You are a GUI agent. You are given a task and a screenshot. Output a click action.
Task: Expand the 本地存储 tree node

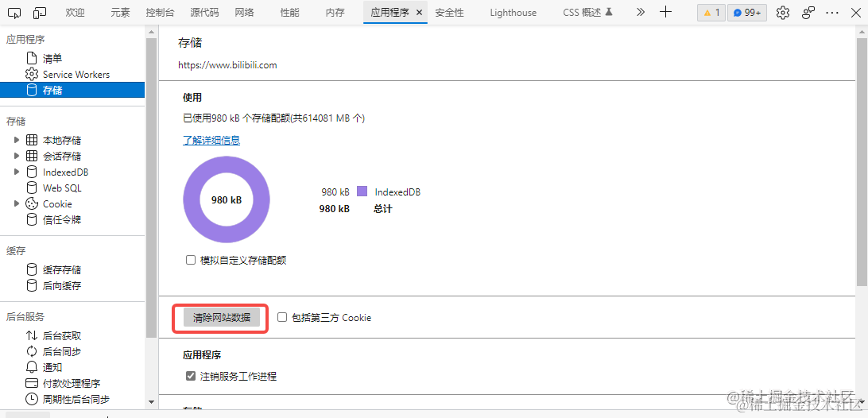pyautogui.click(x=17, y=140)
